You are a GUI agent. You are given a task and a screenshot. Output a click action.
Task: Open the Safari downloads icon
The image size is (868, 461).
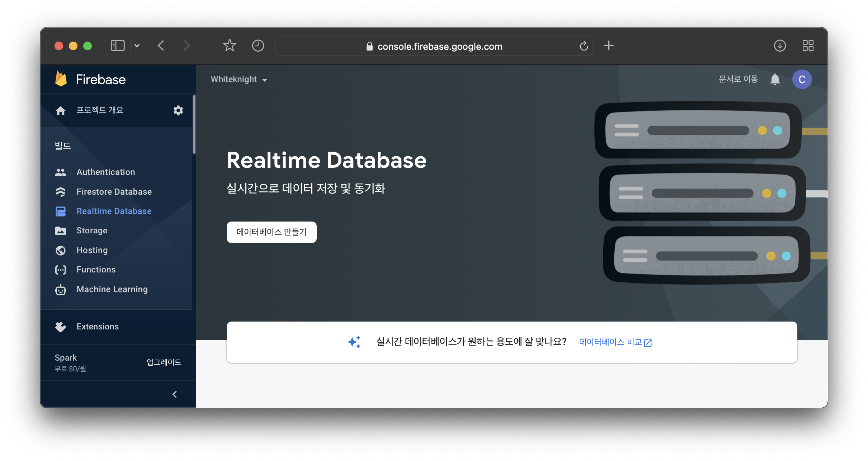click(780, 46)
